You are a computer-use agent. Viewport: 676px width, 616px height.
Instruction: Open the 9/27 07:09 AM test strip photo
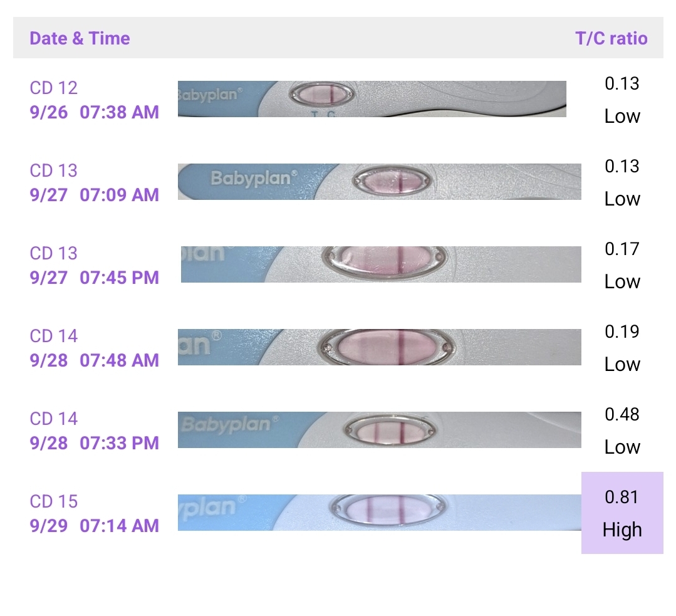point(380,182)
